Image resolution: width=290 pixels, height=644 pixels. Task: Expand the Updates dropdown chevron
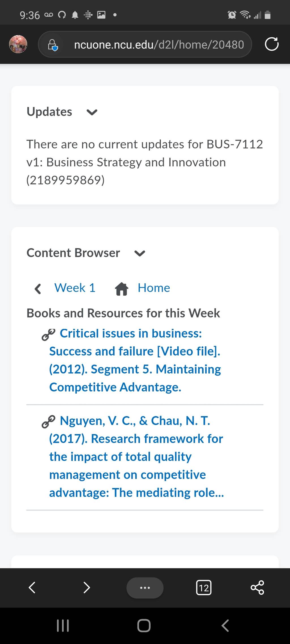[x=92, y=112]
